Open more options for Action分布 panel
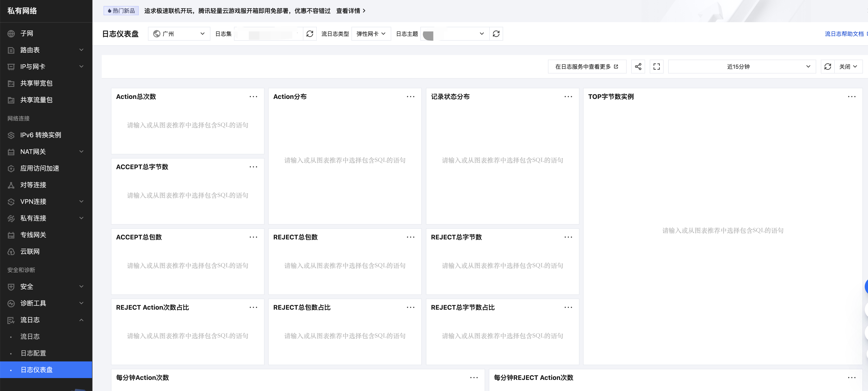Viewport: 868px width, 391px height. (410, 97)
